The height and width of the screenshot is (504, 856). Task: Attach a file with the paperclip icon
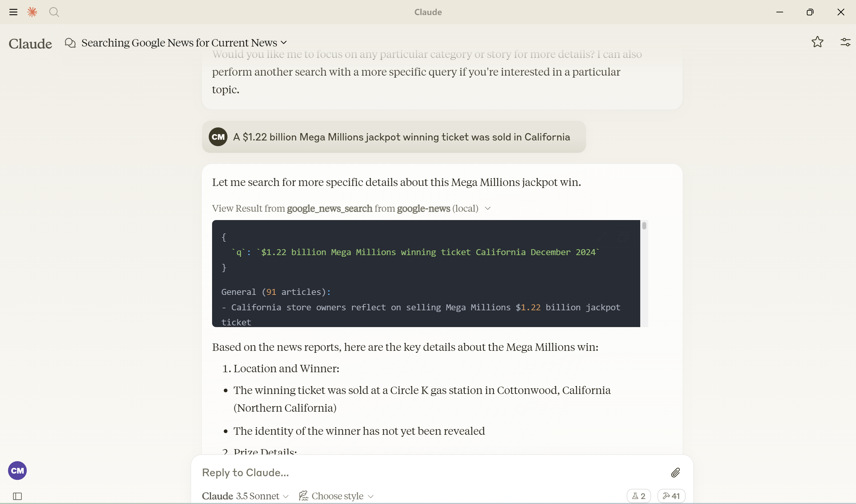pos(675,473)
